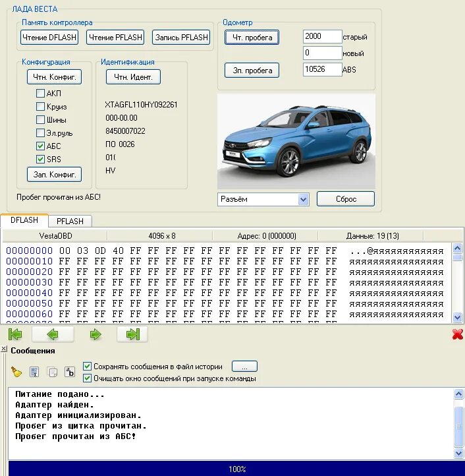Click the copy messages icon
The width and height of the screenshot is (465, 476).
pyautogui.click(x=52, y=372)
